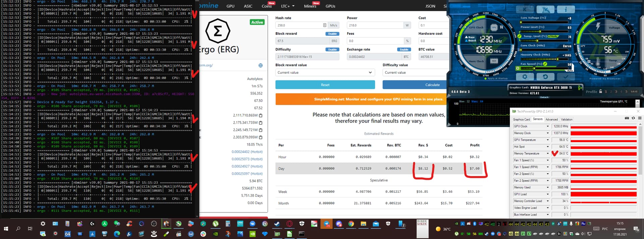
Task: Open Memory Temperature sensor dropdown
Action: pos(548,154)
